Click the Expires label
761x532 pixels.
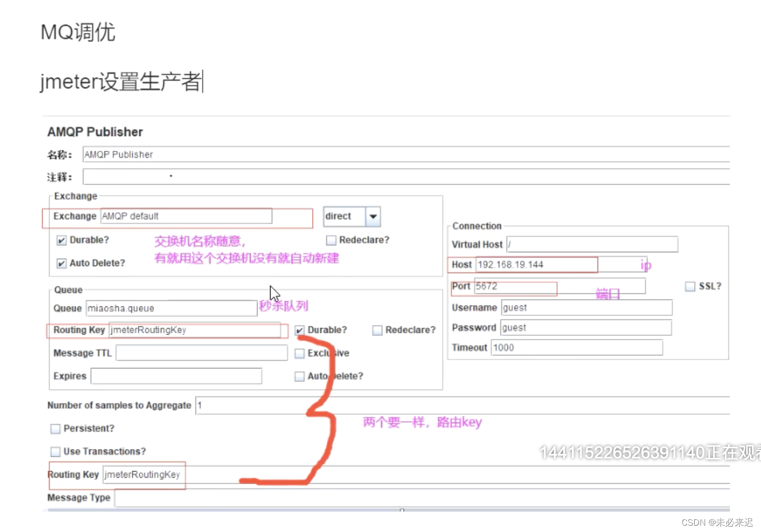tap(70, 376)
